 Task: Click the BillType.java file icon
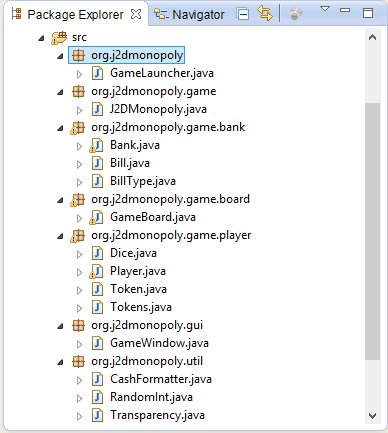point(97,181)
